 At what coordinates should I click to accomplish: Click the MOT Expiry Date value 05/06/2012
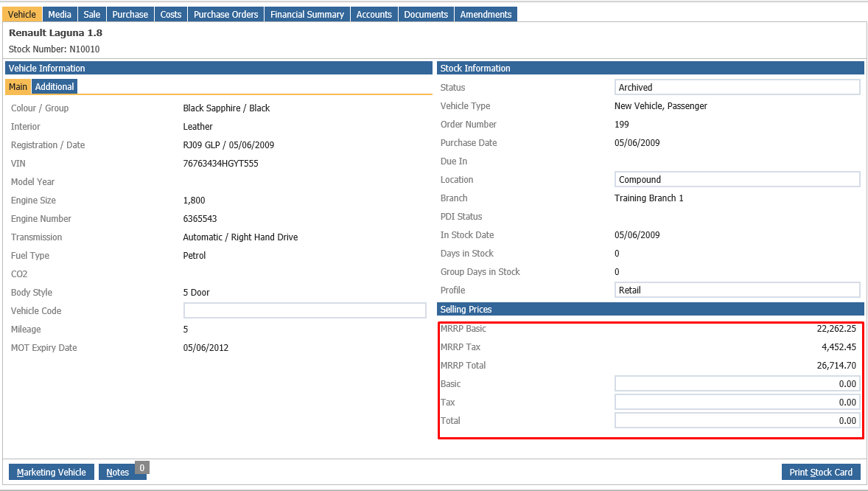pyautogui.click(x=206, y=348)
